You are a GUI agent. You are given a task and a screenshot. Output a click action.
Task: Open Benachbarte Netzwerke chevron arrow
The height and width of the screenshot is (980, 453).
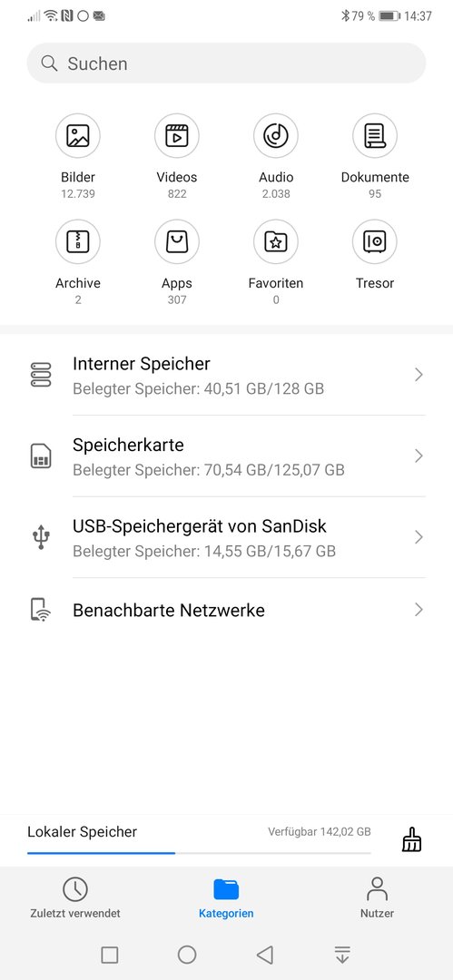(419, 610)
